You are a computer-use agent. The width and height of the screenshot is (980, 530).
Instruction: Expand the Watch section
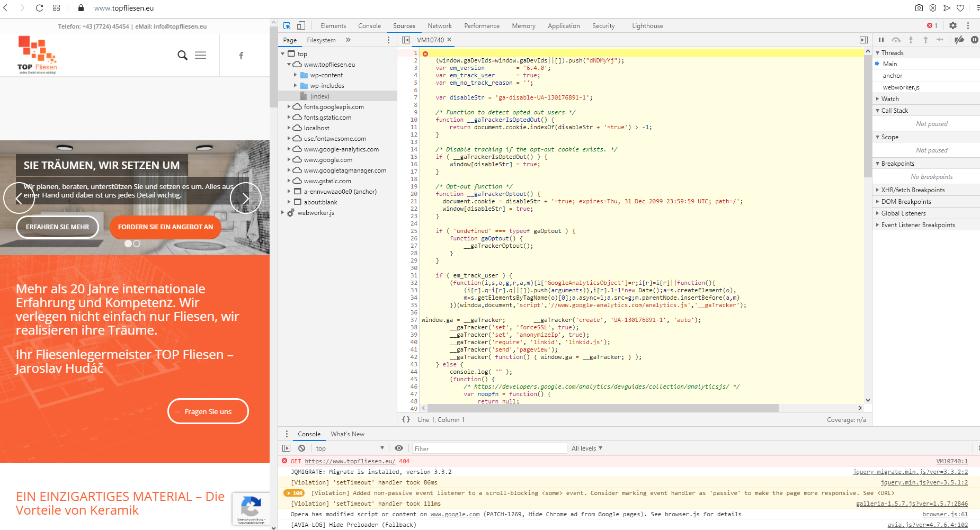(x=878, y=99)
